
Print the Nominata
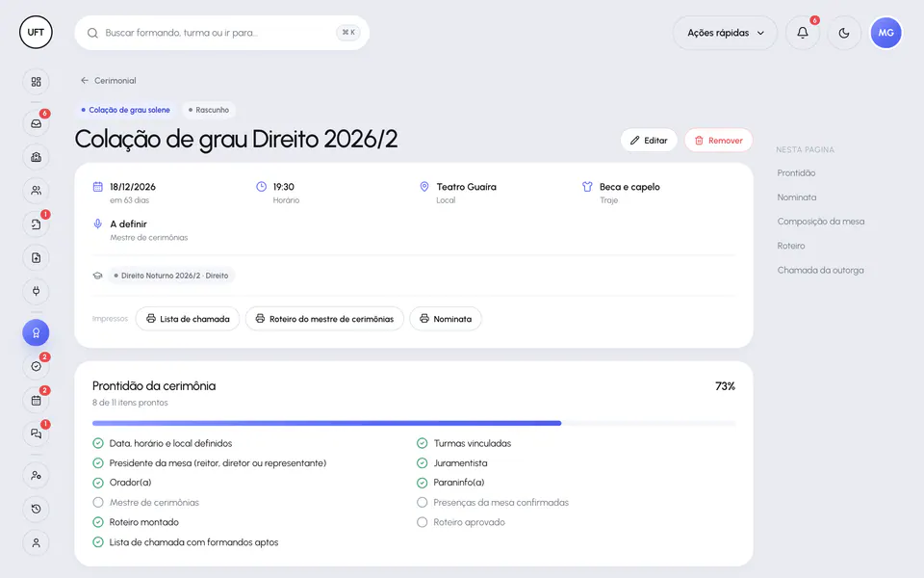click(x=446, y=319)
